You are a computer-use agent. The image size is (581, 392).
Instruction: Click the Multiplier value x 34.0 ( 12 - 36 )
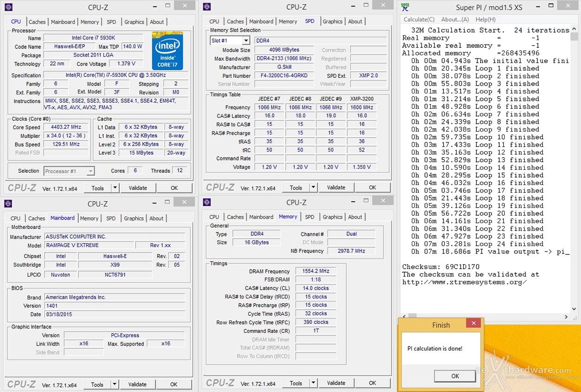[x=66, y=136]
